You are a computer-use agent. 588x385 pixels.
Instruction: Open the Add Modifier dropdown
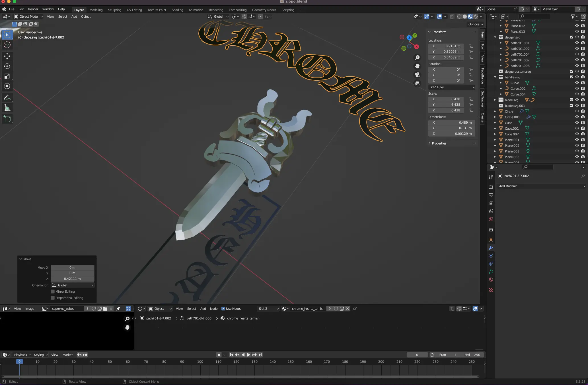tap(542, 186)
